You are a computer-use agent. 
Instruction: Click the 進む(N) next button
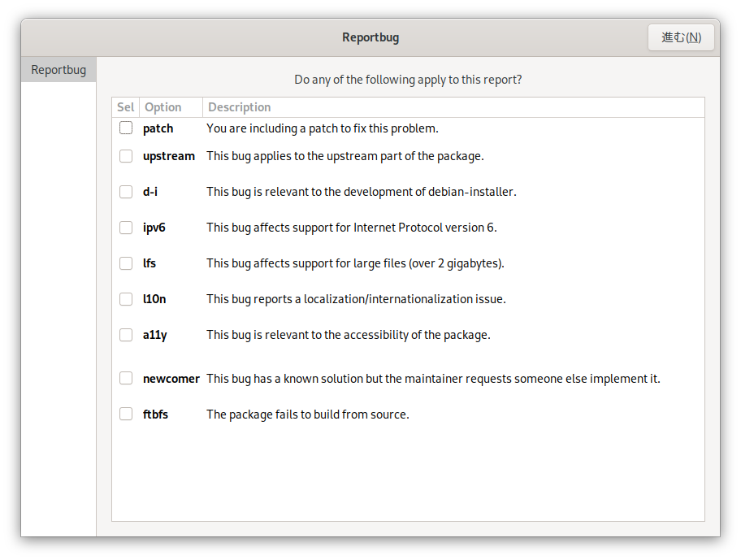681,37
